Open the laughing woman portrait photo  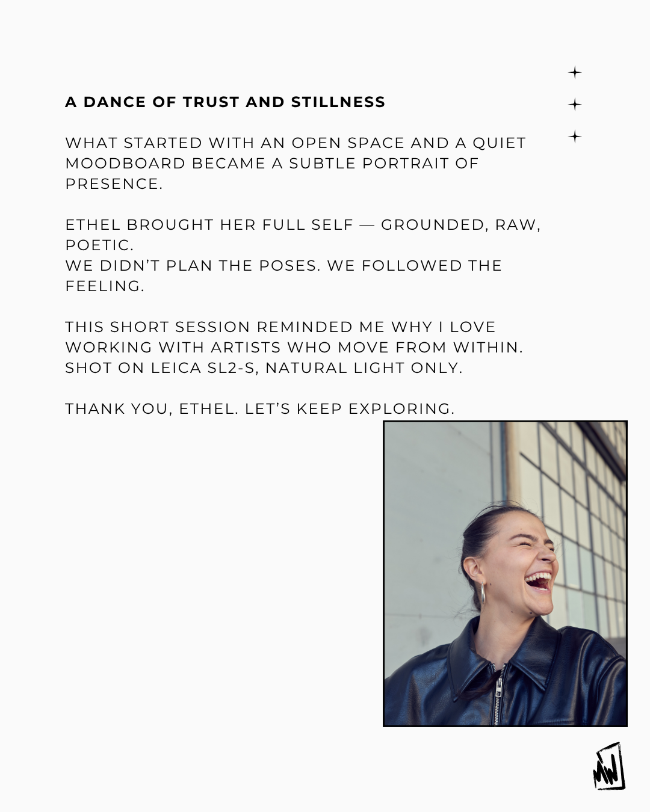click(x=505, y=574)
